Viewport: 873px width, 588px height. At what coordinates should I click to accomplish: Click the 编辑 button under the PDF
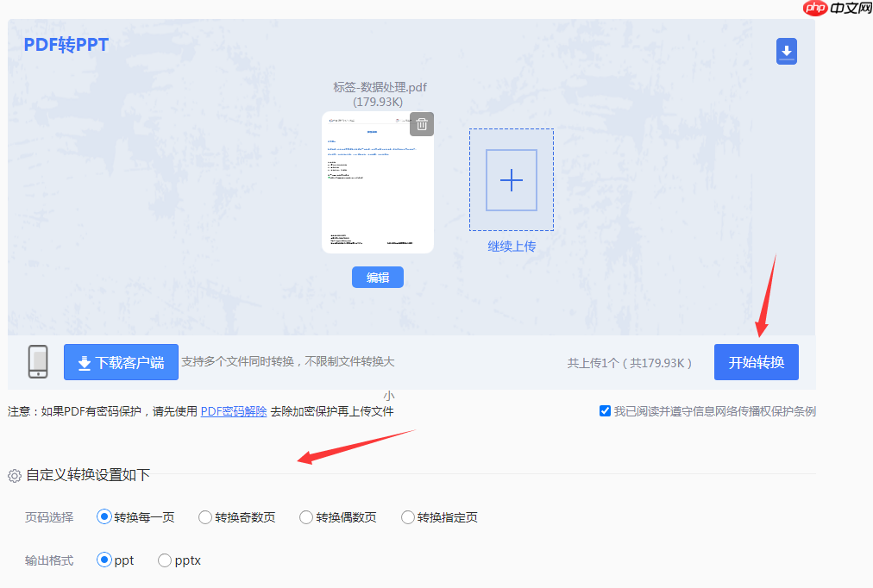click(377, 277)
